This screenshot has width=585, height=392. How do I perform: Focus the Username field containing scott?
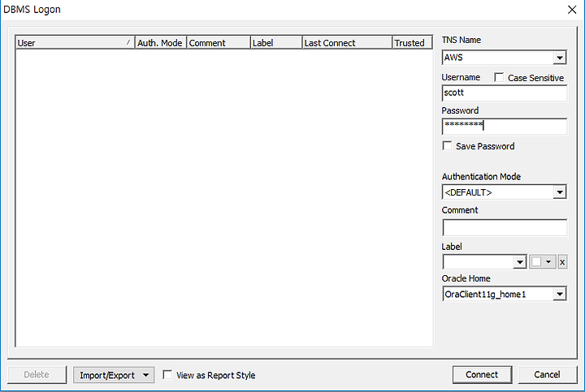pos(504,93)
